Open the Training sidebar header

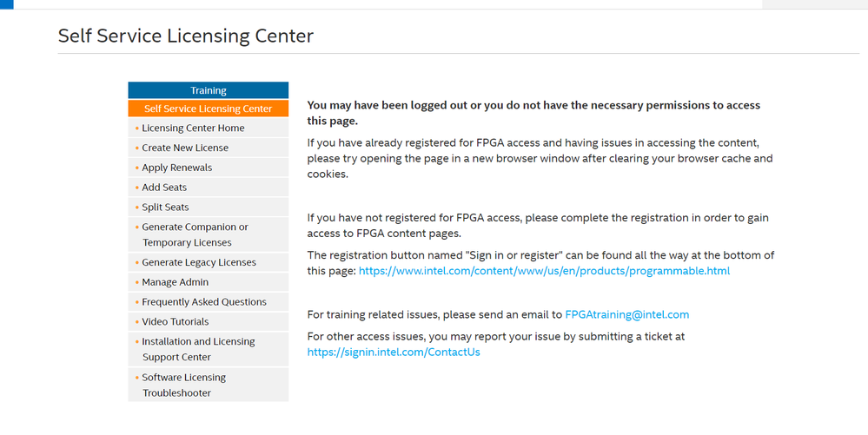click(x=209, y=90)
